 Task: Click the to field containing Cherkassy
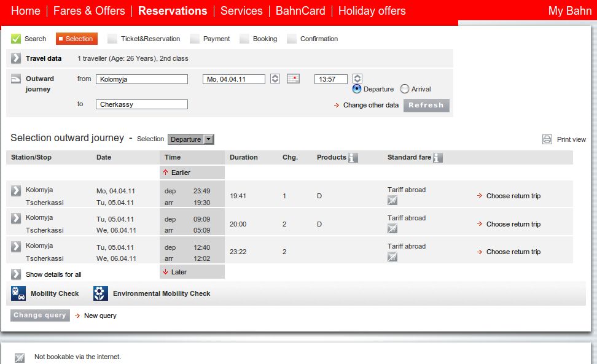pyautogui.click(x=142, y=104)
